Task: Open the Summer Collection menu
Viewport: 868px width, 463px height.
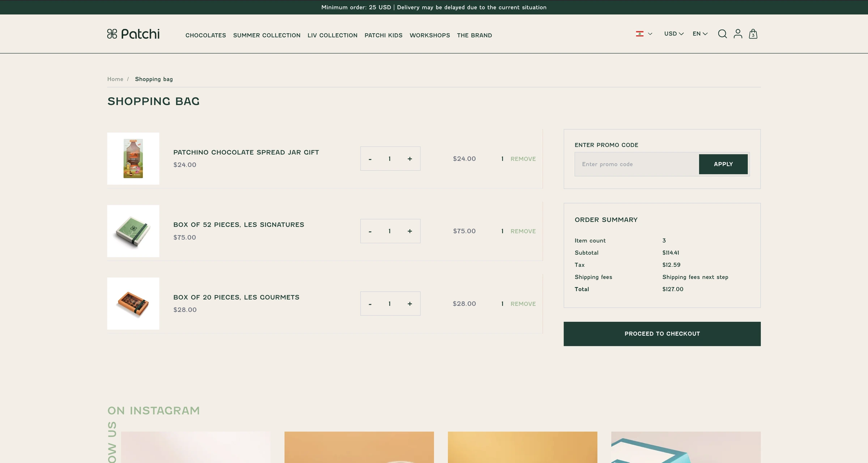Action: [x=267, y=35]
